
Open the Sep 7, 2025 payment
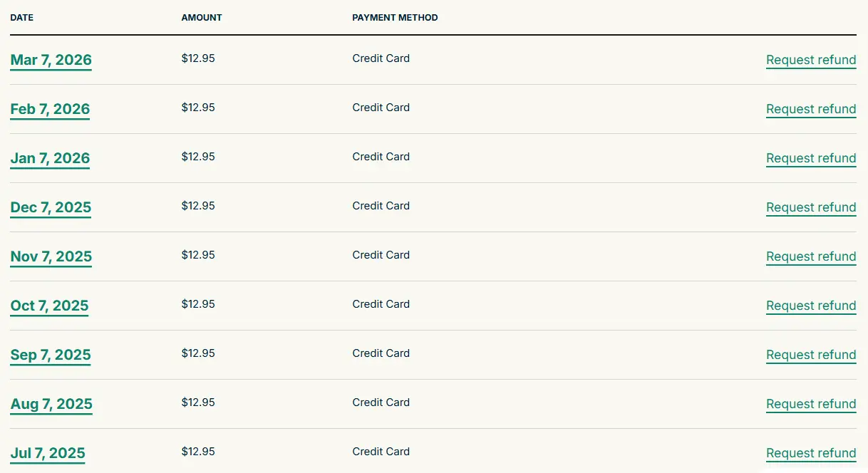tap(51, 355)
